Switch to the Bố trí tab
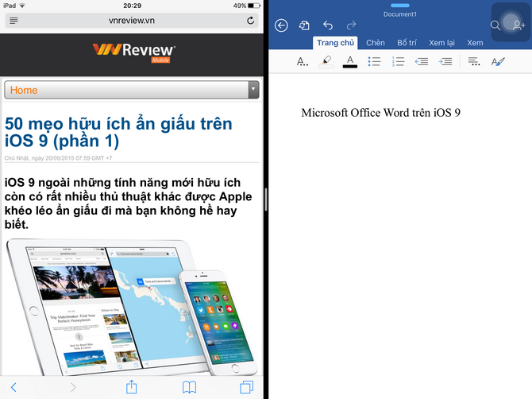The height and width of the screenshot is (399, 532). pyautogui.click(x=407, y=43)
